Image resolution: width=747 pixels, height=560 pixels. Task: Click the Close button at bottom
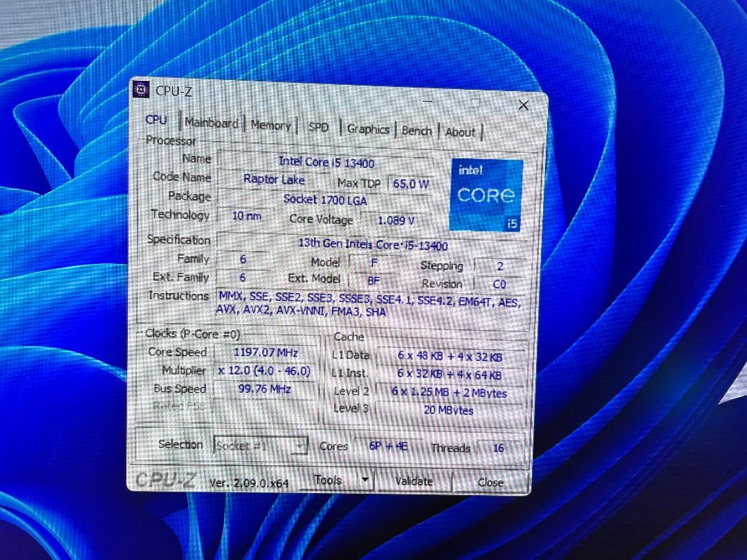(x=490, y=483)
